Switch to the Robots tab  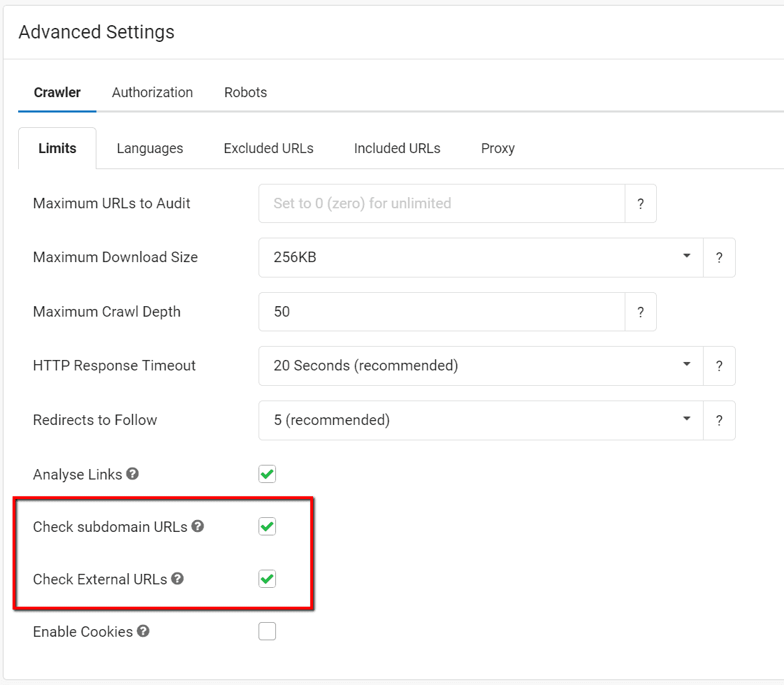(x=245, y=92)
